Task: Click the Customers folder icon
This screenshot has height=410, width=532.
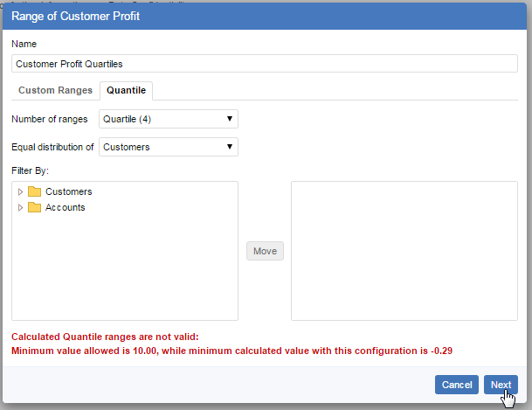Action: (34, 191)
